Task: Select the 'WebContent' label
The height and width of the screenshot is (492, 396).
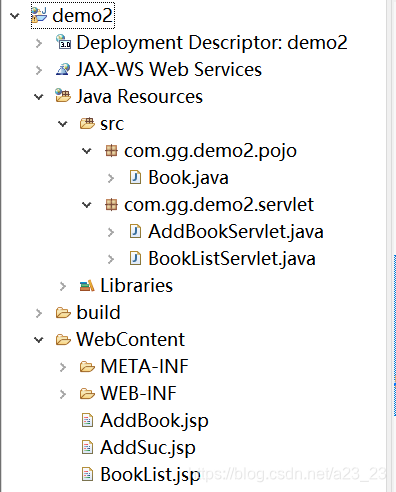Action: click(x=130, y=339)
